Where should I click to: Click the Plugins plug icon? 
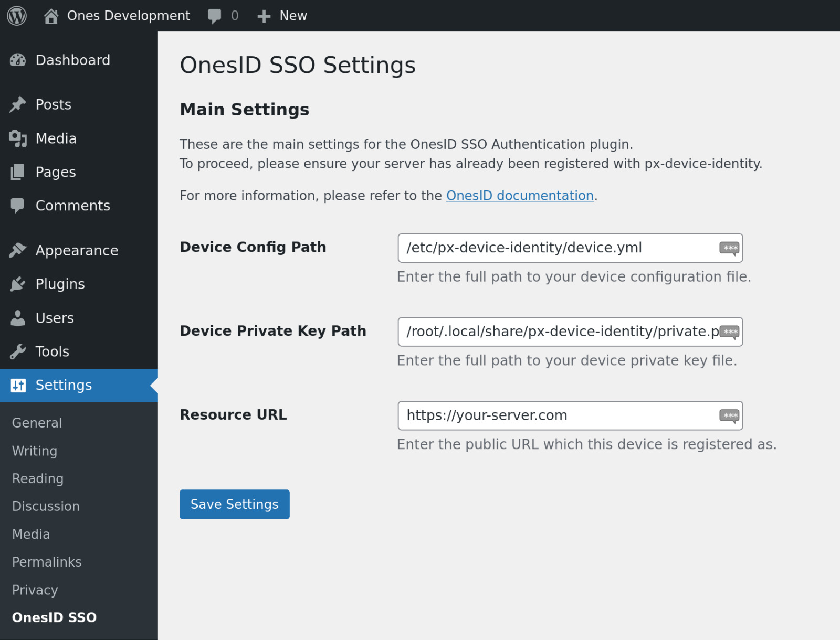pyautogui.click(x=17, y=284)
